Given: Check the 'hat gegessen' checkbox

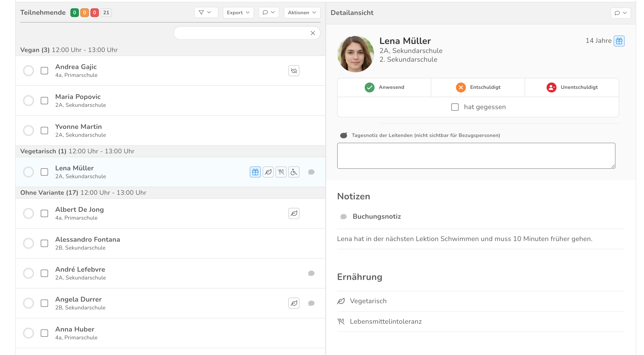Looking at the screenshot, I should tap(454, 107).
